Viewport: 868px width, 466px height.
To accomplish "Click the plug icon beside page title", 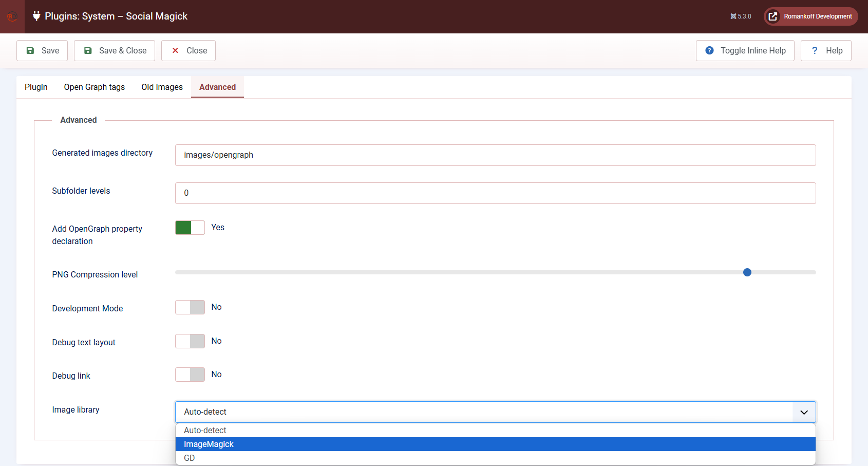I will tap(36, 16).
